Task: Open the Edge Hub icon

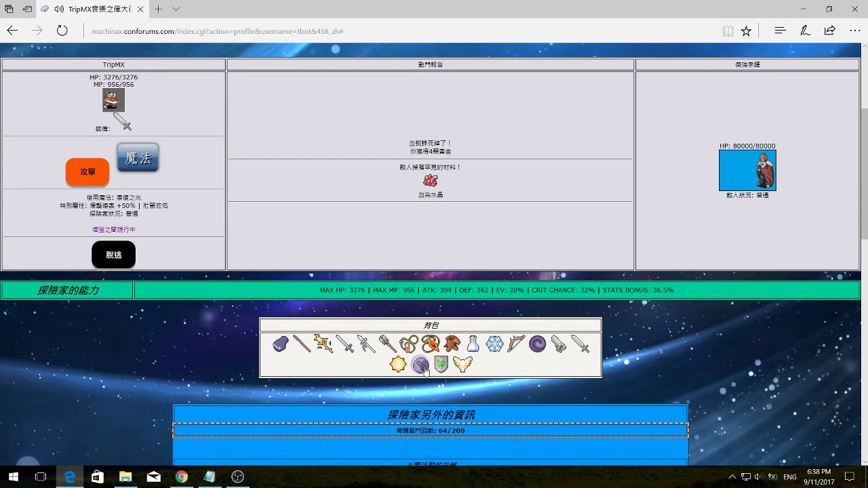Action: 780,30
